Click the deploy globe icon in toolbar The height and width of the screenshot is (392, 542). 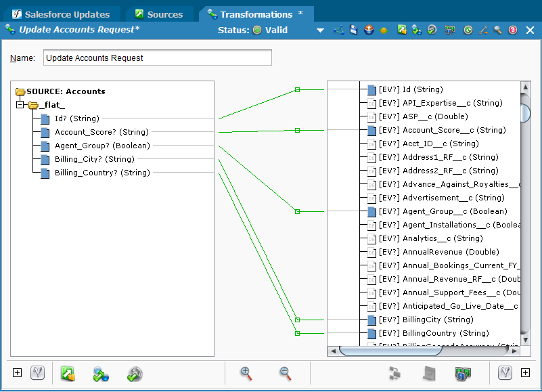(x=369, y=30)
